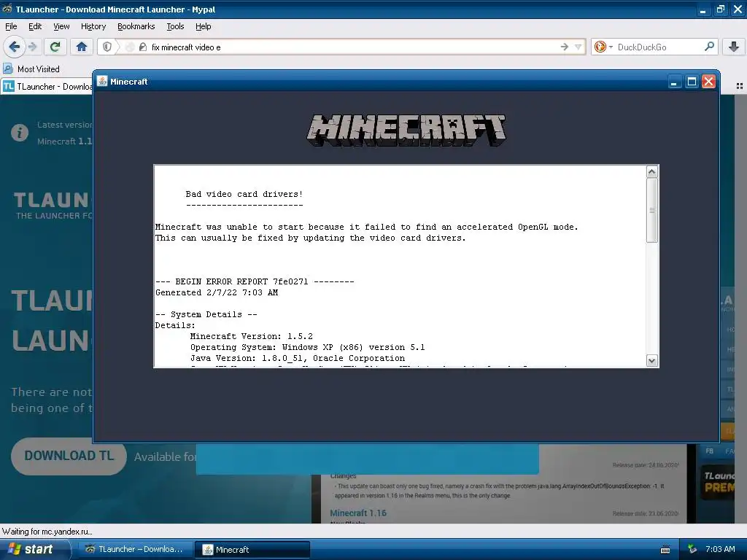This screenshot has height=560, width=747.
Task: Switch to TLauncher taskbar button
Action: point(135,549)
